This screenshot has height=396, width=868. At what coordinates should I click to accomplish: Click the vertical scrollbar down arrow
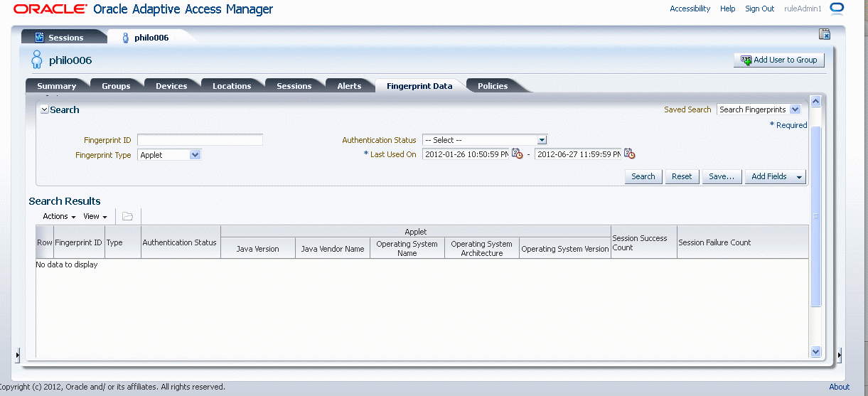pyautogui.click(x=815, y=351)
